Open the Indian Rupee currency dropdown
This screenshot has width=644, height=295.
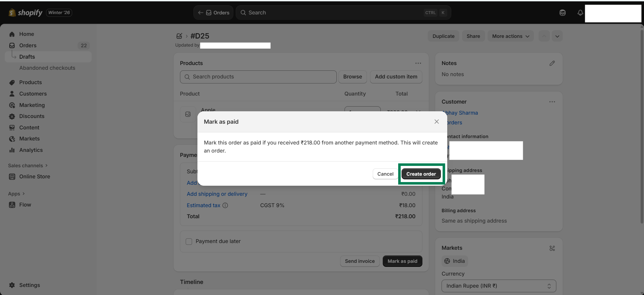click(x=499, y=286)
